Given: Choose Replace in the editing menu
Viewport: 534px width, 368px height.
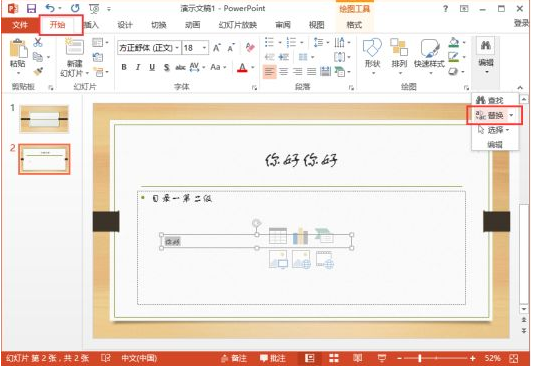Looking at the screenshot, I should (490, 115).
